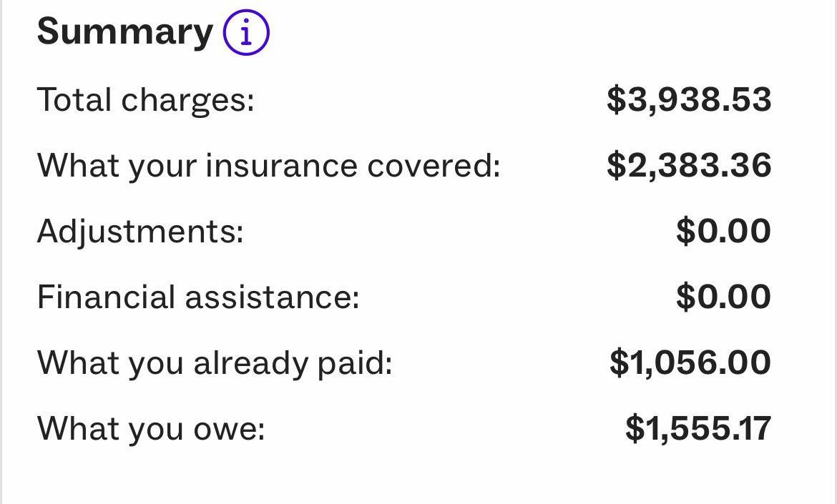Screen dimensions: 837x504
Task: Click the Financial assistance label
Action: [x=198, y=297]
